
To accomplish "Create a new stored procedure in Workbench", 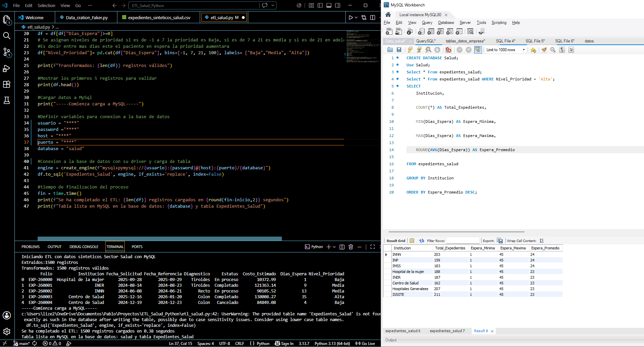I will 450,31.
